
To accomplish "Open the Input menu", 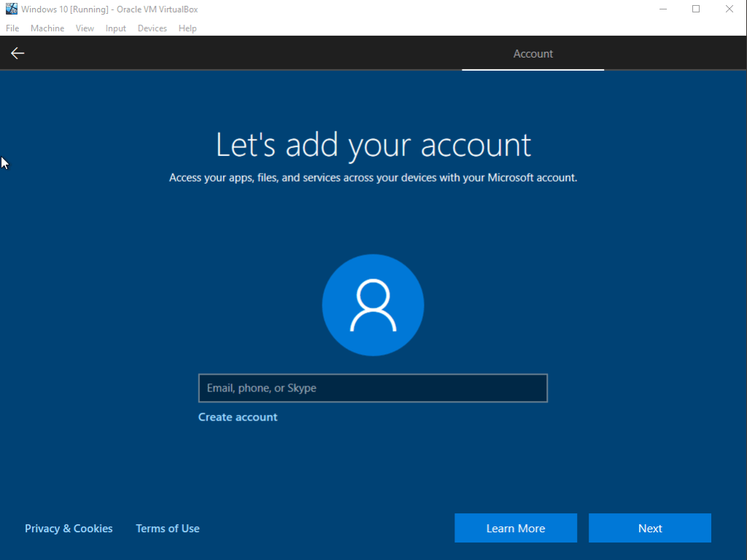I will point(115,28).
